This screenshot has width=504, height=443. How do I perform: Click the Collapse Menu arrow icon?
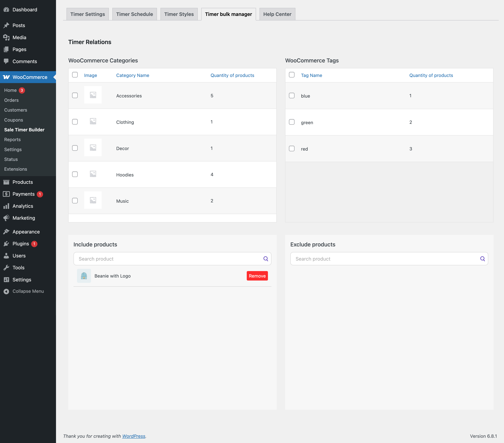click(x=6, y=291)
